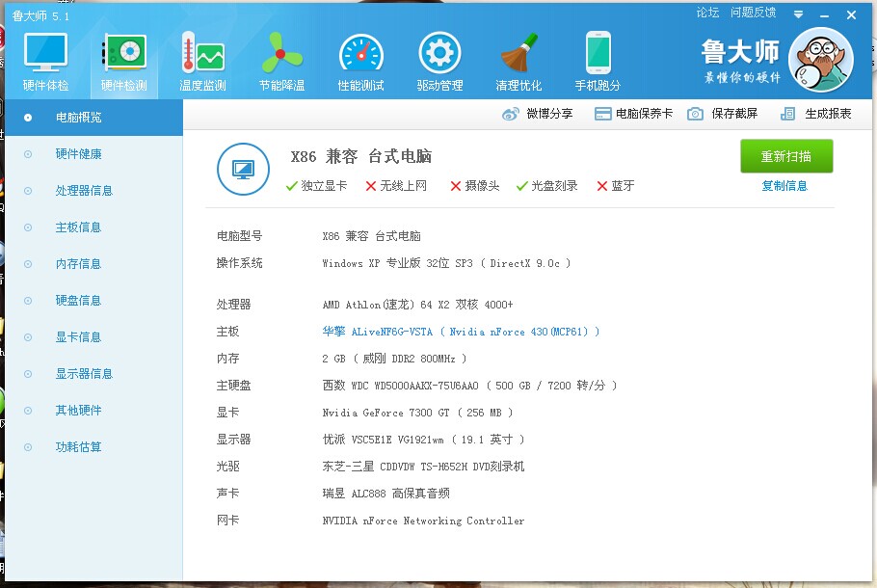
Task: Open the 问题反馈 feedback link
Action: [753, 13]
